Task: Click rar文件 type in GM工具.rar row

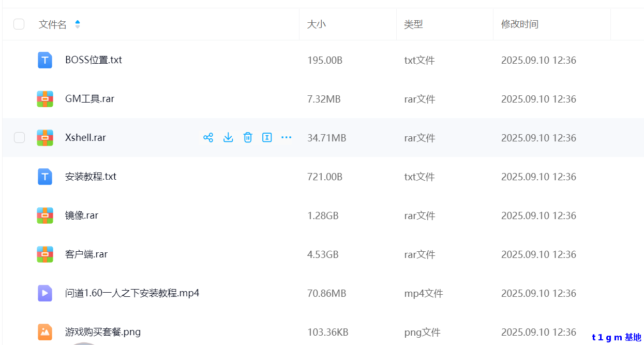Action: [x=420, y=99]
